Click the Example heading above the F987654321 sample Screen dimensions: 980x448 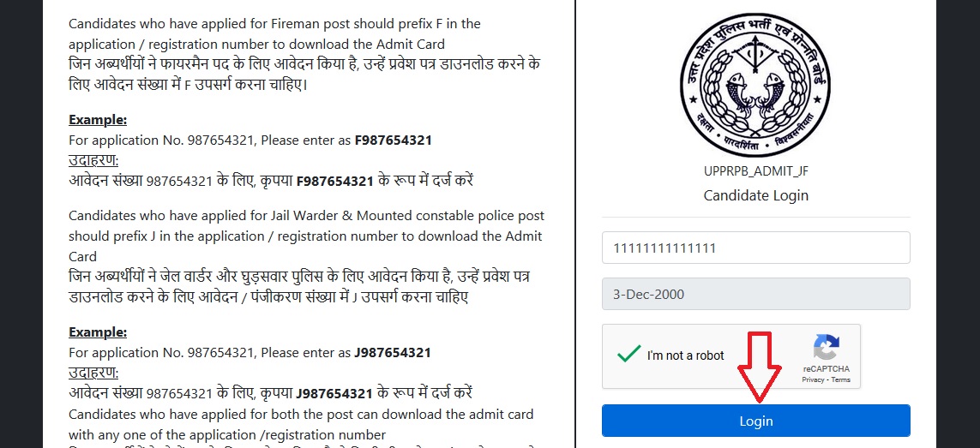[98, 120]
